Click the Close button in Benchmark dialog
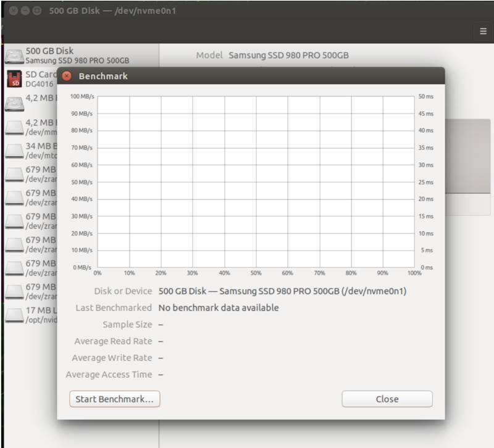 (x=387, y=399)
